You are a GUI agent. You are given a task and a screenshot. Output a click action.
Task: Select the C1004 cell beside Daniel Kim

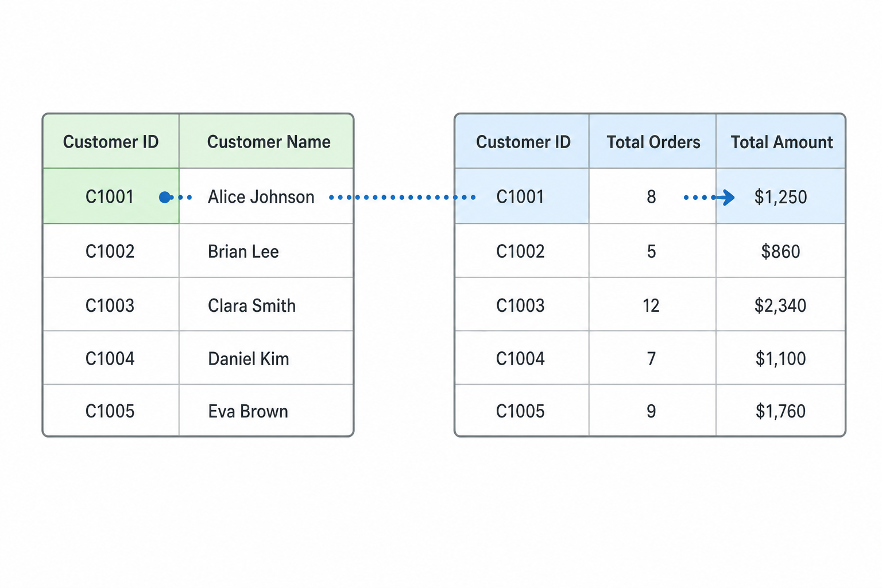[x=111, y=358]
